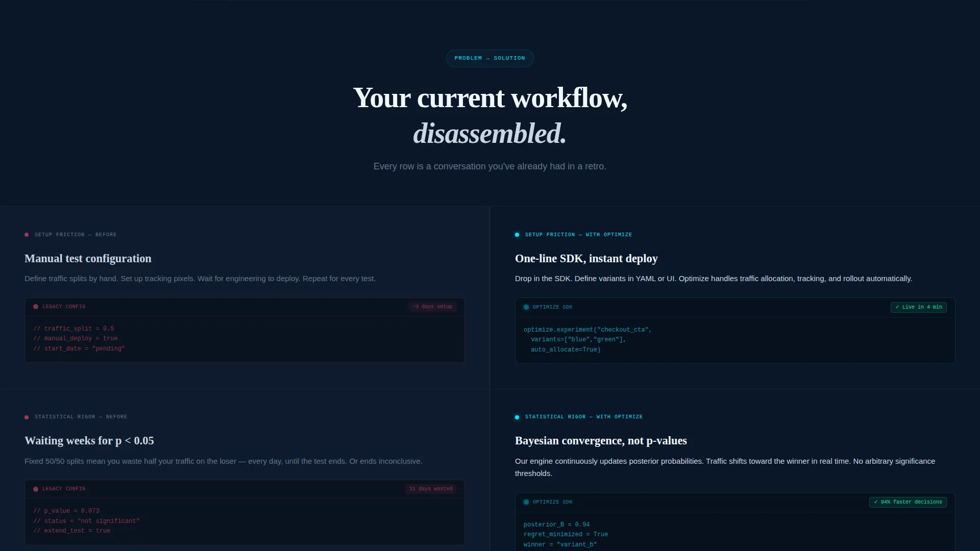Image resolution: width=980 pixels, height=551 pixels.
Task: Click the red dot beside SETUP FRICTION — BEFORE
Action: click(x=27, y=235)
